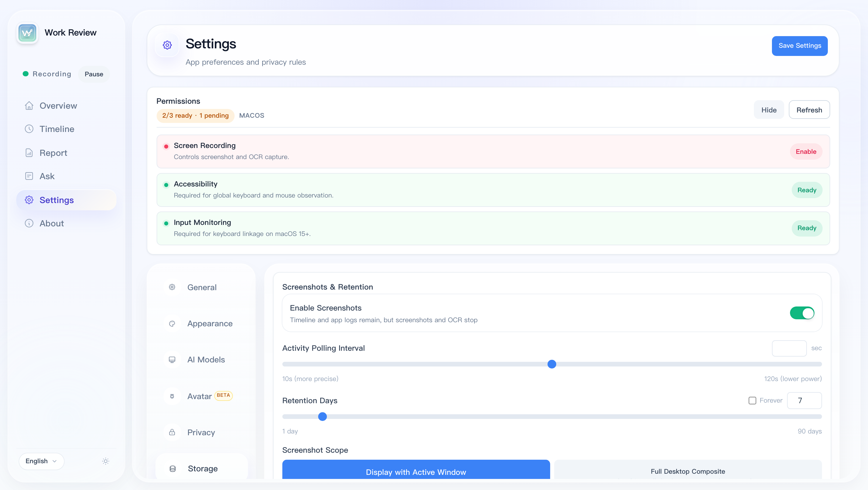
Task: Click the Appearance palette icon
Action: tap(172, 323)
